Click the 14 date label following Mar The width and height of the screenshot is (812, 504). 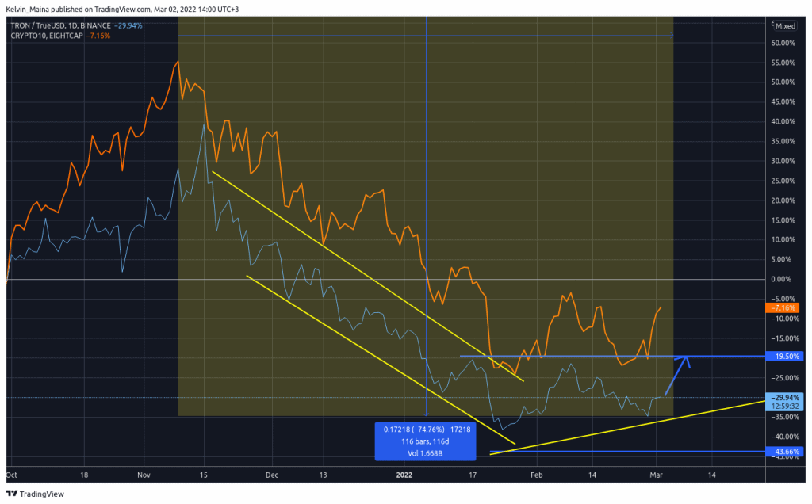711,475
